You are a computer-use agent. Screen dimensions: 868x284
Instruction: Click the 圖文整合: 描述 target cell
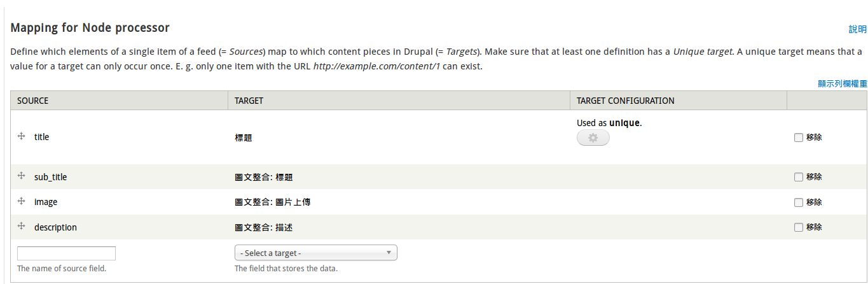263,227
